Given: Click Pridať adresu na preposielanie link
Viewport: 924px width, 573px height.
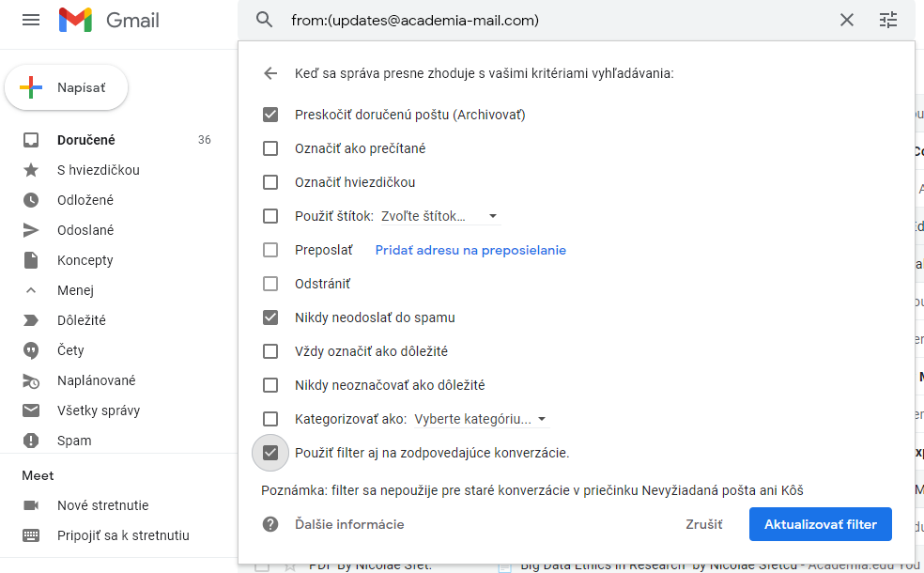Looking at the screenshot, I should pyautogui.click(x=470, y=250).
